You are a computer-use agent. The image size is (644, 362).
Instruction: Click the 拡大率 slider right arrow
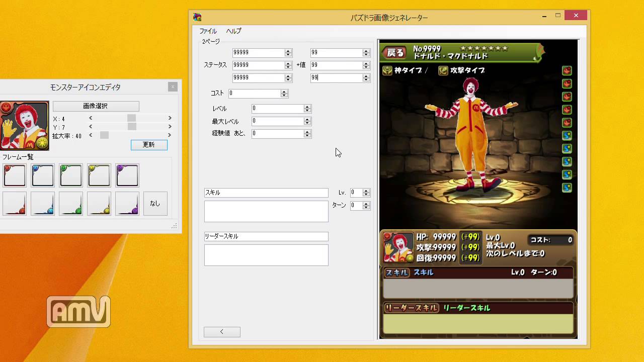pyautogui.click(x=170, y=135)
